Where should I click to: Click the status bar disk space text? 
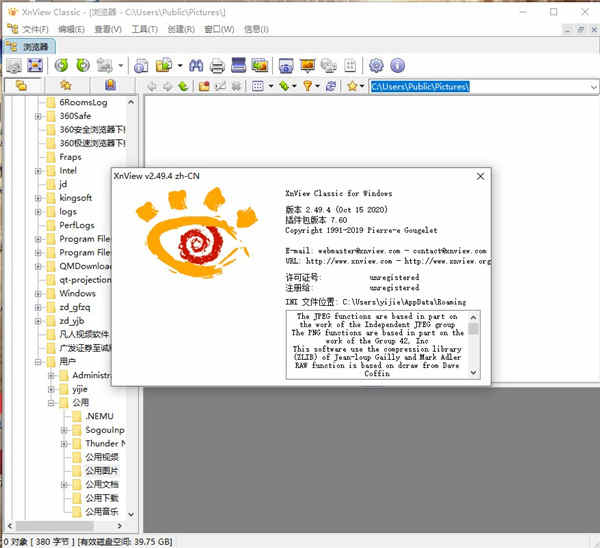point(125,542)
